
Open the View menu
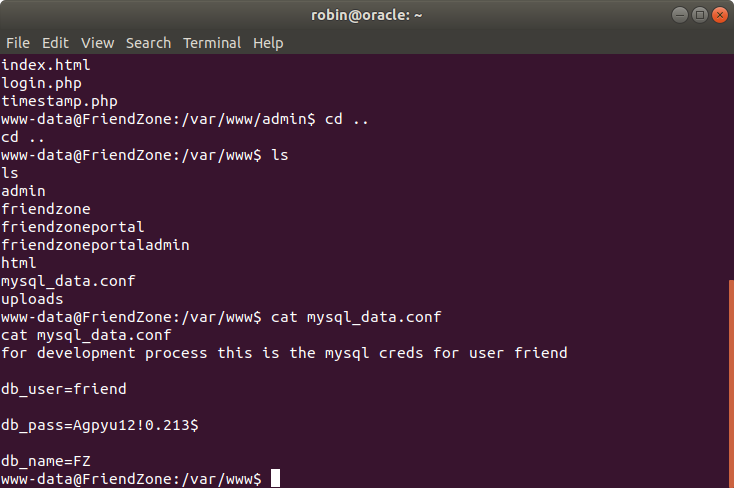(97, 43)
